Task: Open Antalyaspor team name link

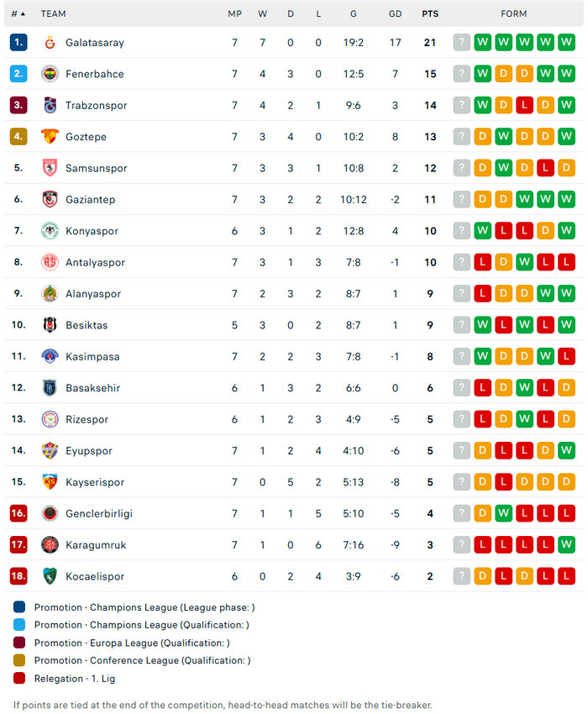Action: [95, 262]
